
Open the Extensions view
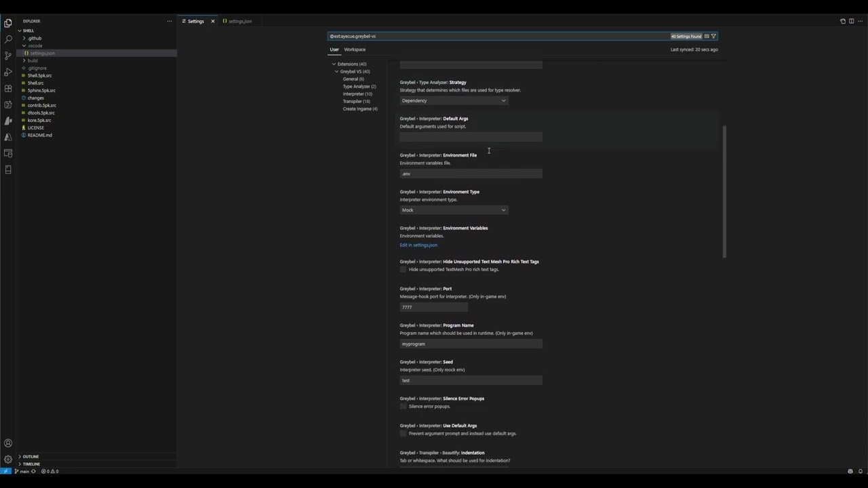(x=8, y=88)
